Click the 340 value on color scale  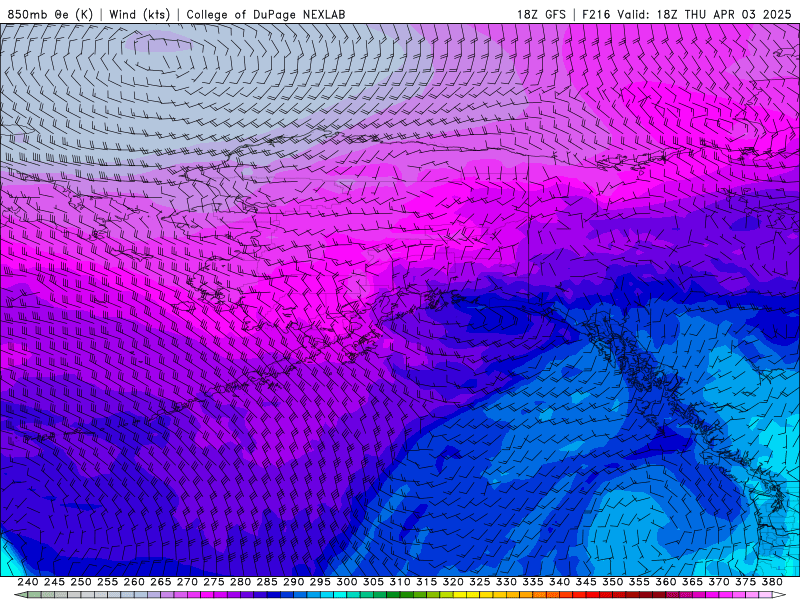tap(560, 582)
